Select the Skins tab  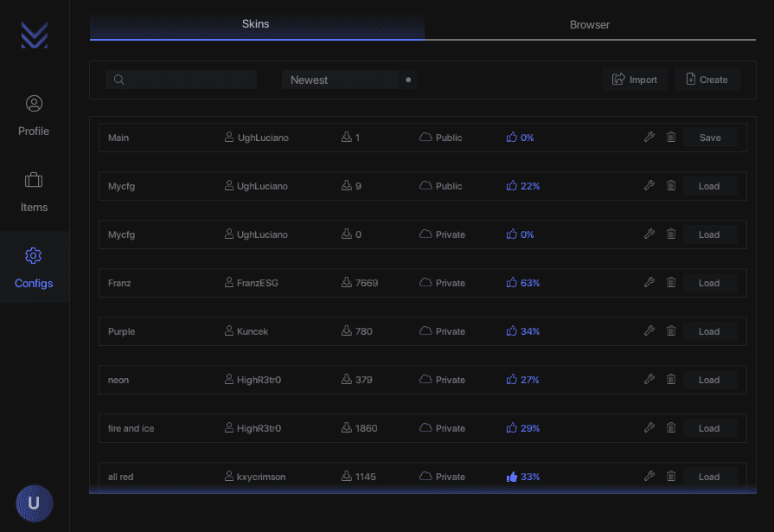(256, 24)
